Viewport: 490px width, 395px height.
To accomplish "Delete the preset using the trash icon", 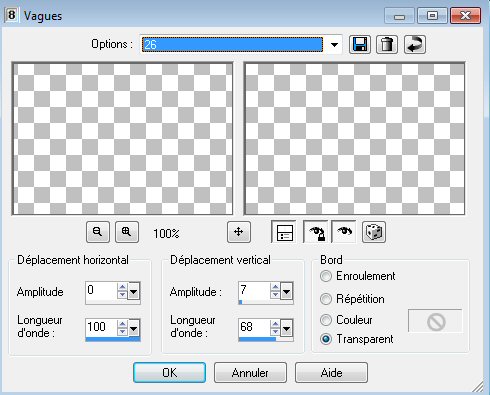I will 387,44.
